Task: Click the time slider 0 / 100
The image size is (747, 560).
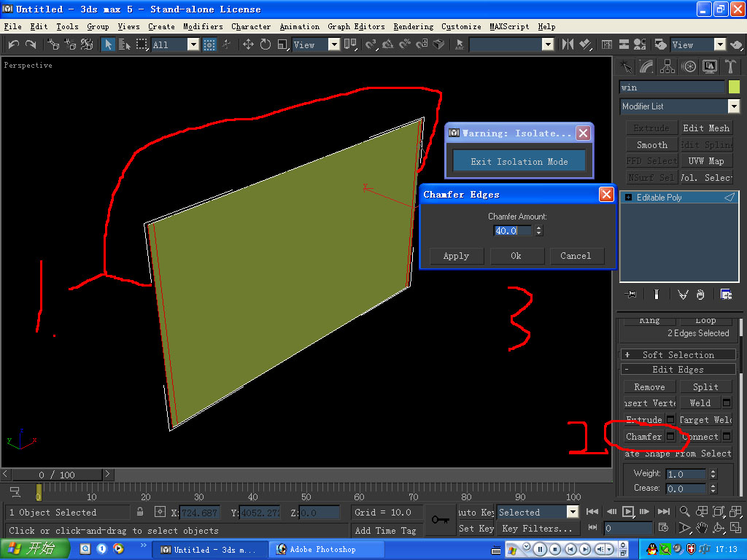Action: point(57,475)
